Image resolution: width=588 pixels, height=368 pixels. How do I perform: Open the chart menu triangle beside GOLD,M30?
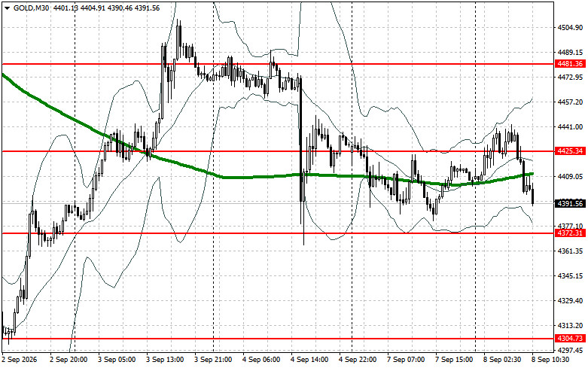point(7,8)
